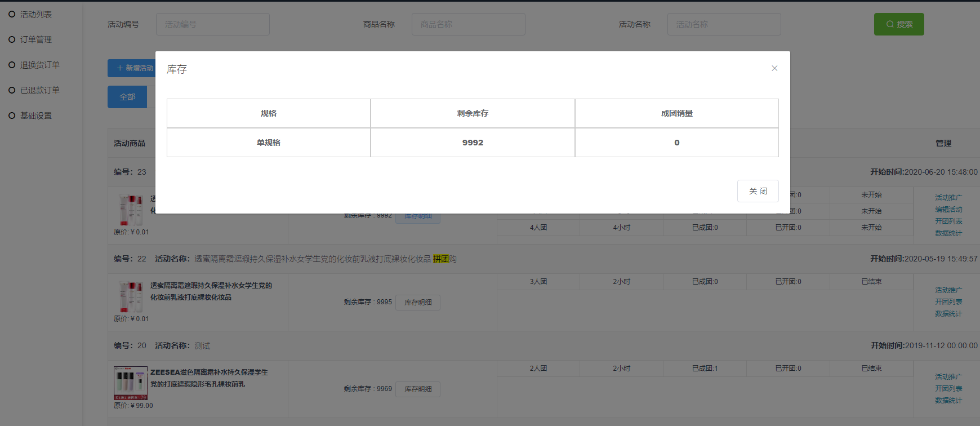The width and height of the screenshot is (980, 426).
Task: Open 数据统计 for activity 23
Action: (948, 233)
